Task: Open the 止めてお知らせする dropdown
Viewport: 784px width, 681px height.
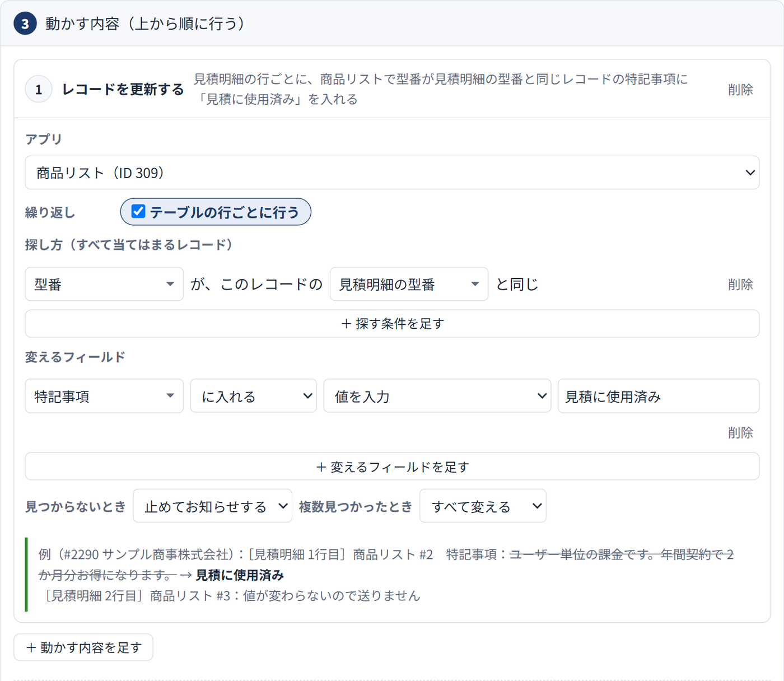Action: (x=213, y=506)
